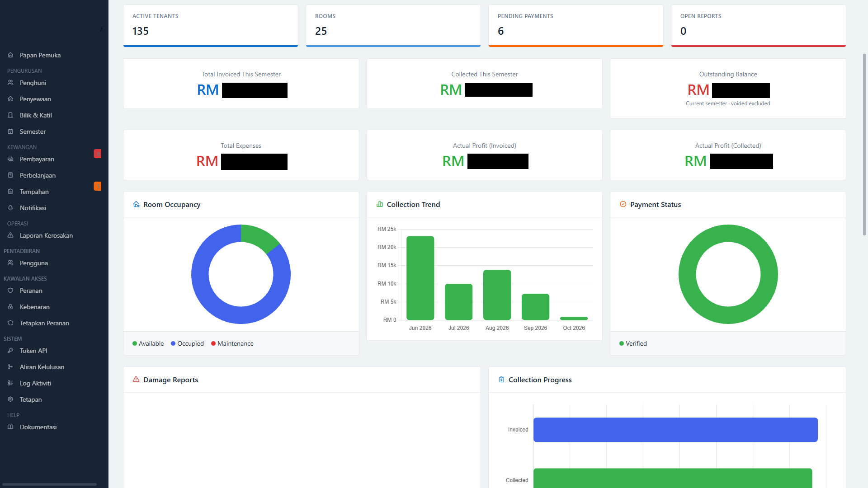This screenshot has height=488, width=868.
Task: Click the Log Aktiviti list icon
Action: click(x=10, y=383)
